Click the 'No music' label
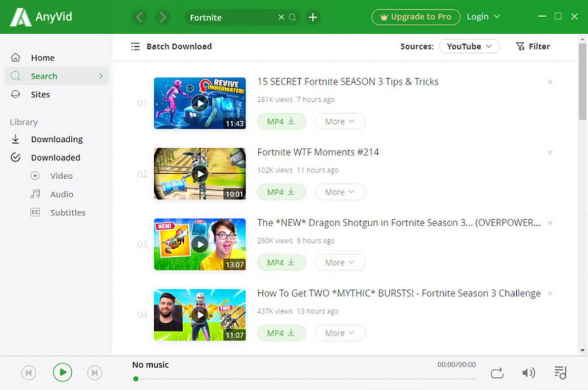Viewport: 588px width, 390px height. [x=150, y=365]
